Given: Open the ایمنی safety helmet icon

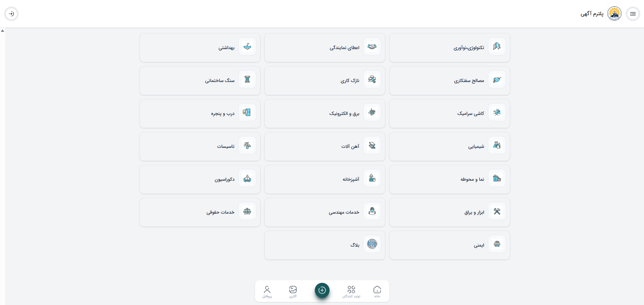Looking at the screenshot, I should 497,244.
